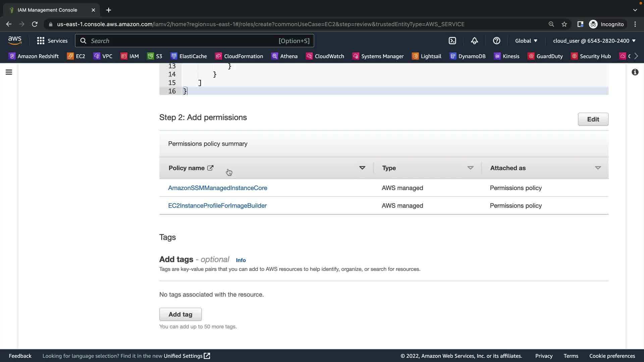The height and width of the screenshot is (362, 644).
Task: Sort by Attached as column arrow
Action: (x=598, y=168)
